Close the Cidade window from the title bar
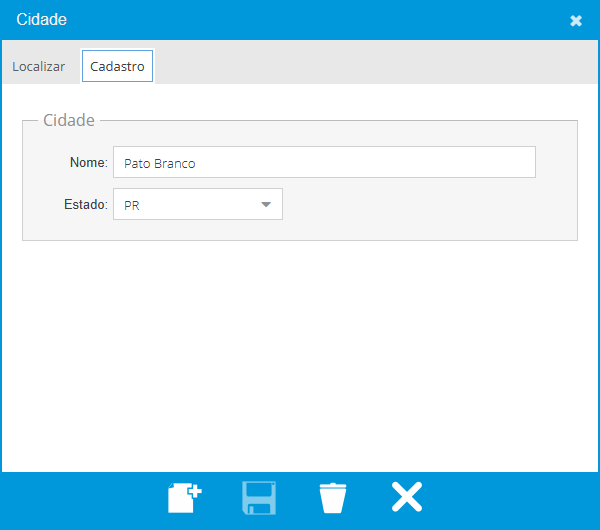 576,21
